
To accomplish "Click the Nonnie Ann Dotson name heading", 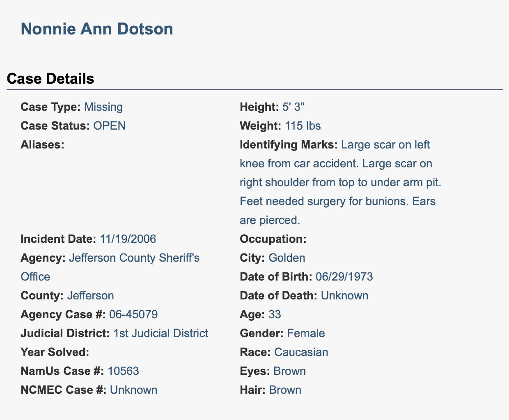I will [97, 29].
